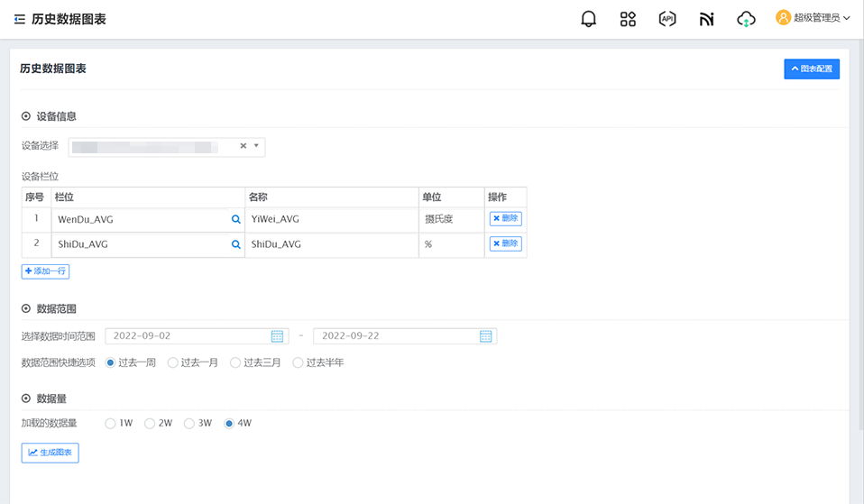Open the 超级管理员 user menu

click(813, 18)
